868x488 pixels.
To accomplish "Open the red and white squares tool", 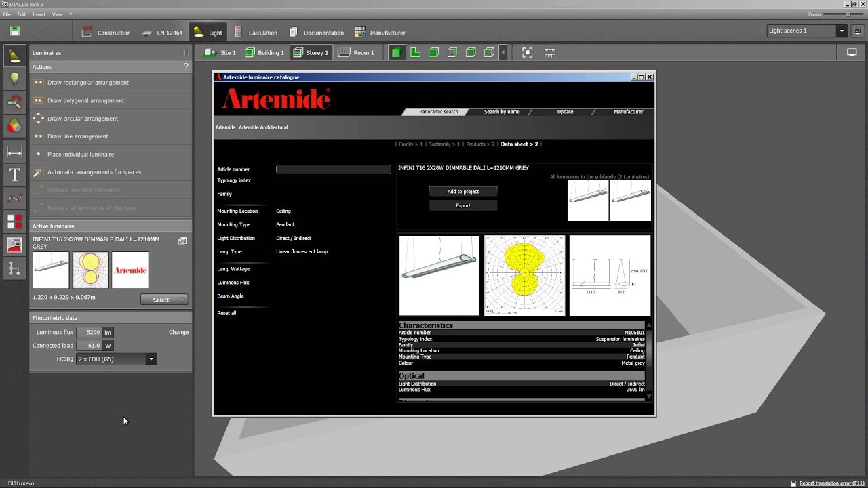I will 14,222.
